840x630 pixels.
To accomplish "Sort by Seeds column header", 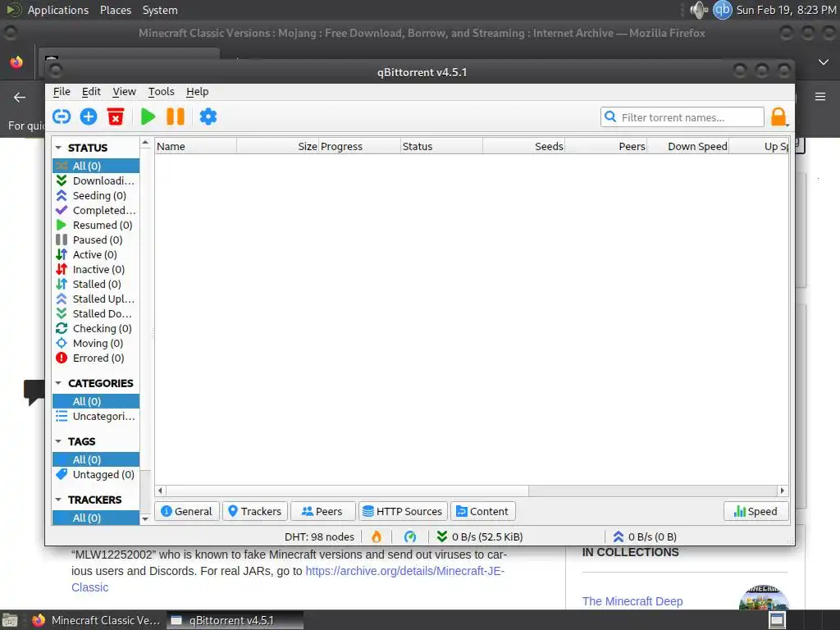I will click(524, 146).
